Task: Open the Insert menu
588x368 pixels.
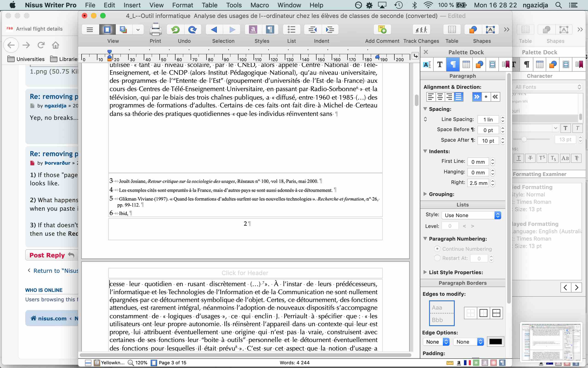Action: click(132, 5)
